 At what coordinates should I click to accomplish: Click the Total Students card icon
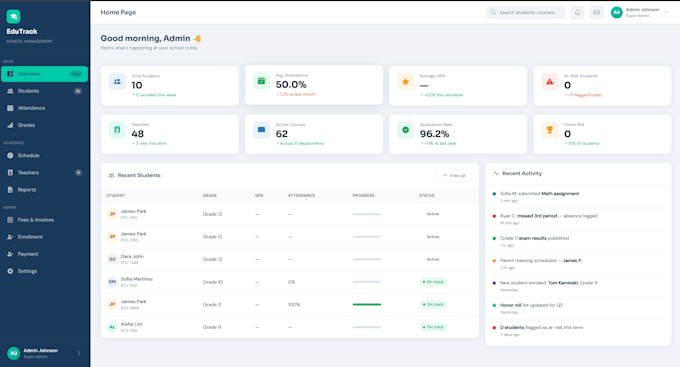pos(117,82)
